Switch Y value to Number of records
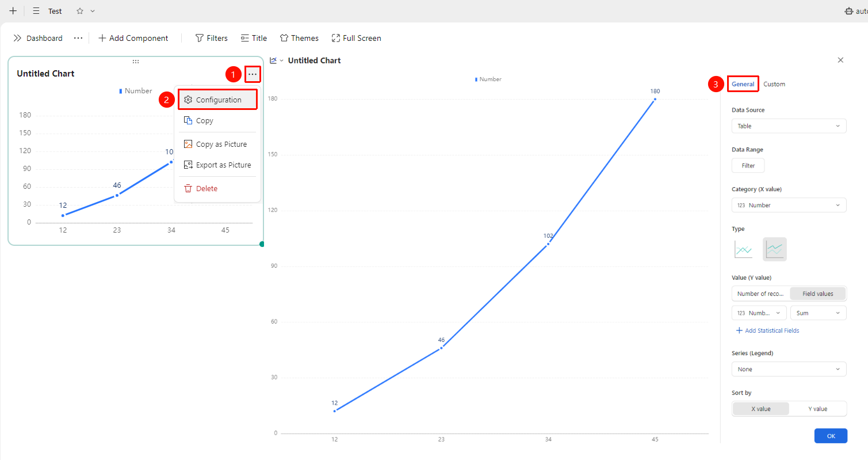The image size is (868, 460). [760, 294]
